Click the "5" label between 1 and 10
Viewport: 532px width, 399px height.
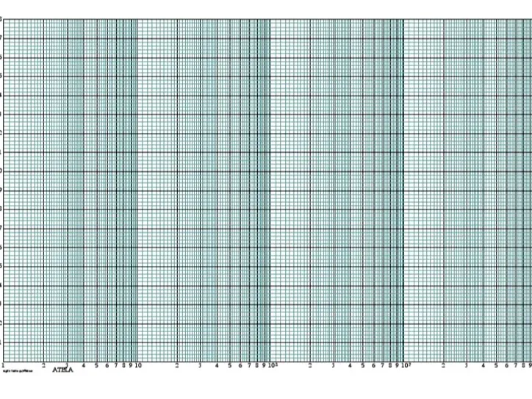(x=96, y=365)
